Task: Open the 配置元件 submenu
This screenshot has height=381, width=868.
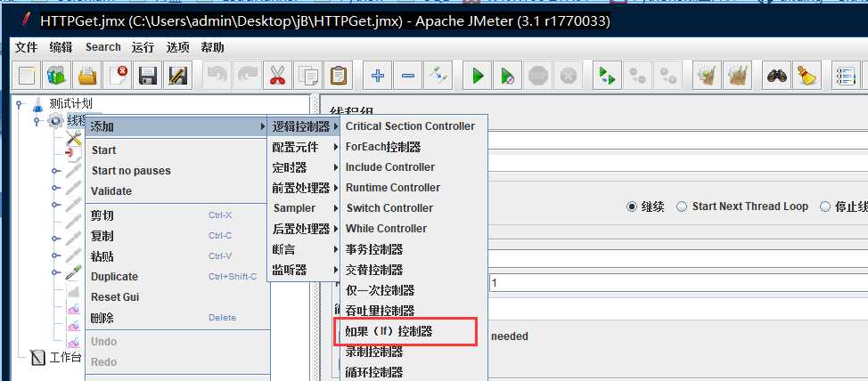Action: point(305,147)
